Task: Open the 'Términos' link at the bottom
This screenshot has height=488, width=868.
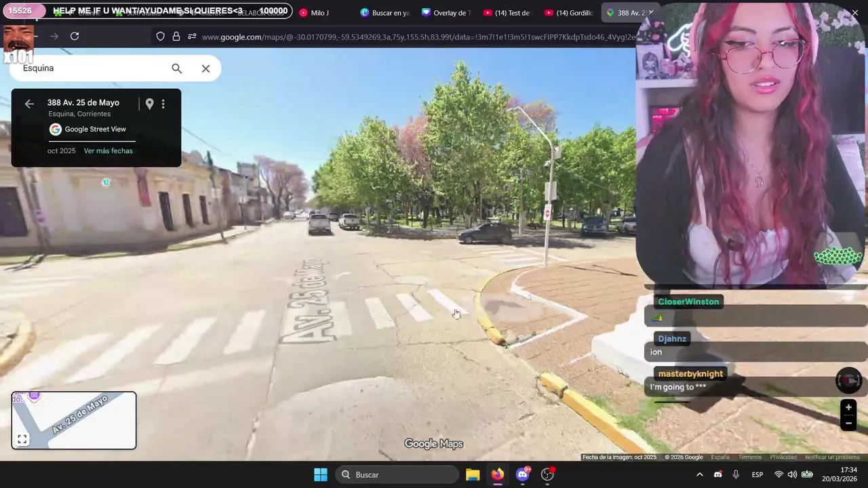Action: tap(749, 457)
